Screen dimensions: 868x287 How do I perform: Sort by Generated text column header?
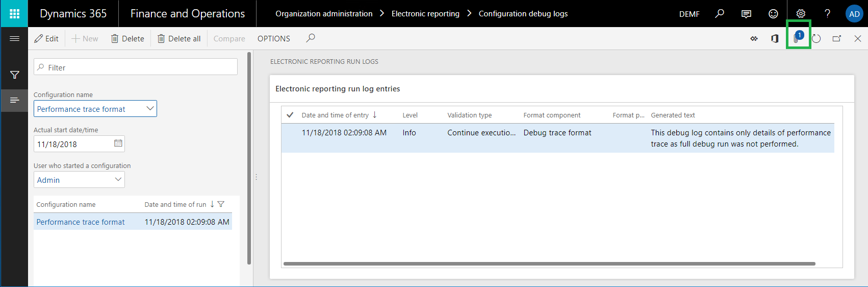(x=673, y=115)
